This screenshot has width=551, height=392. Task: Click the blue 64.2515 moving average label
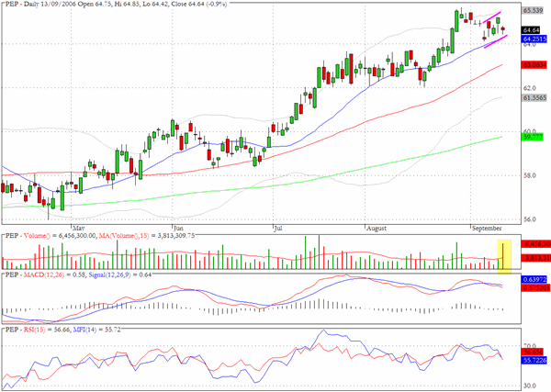tap(534, 39)
